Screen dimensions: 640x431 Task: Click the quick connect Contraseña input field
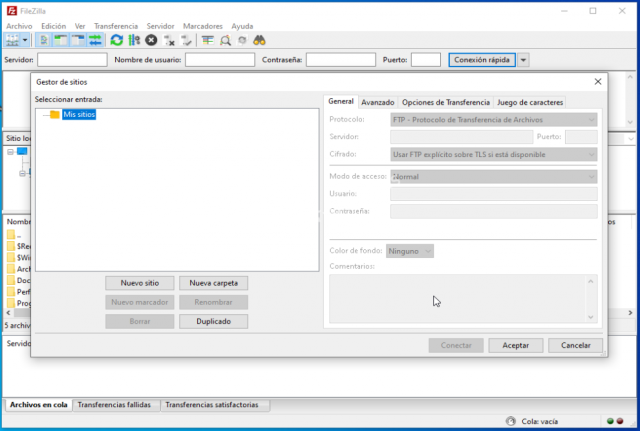pyautogui.click(x=341, y=60)
